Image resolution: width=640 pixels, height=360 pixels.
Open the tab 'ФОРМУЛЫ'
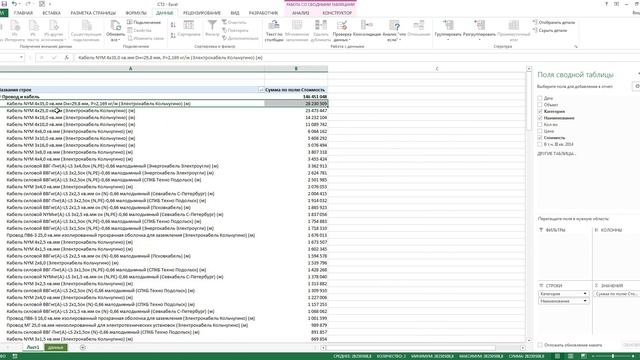tap(136, 13)
